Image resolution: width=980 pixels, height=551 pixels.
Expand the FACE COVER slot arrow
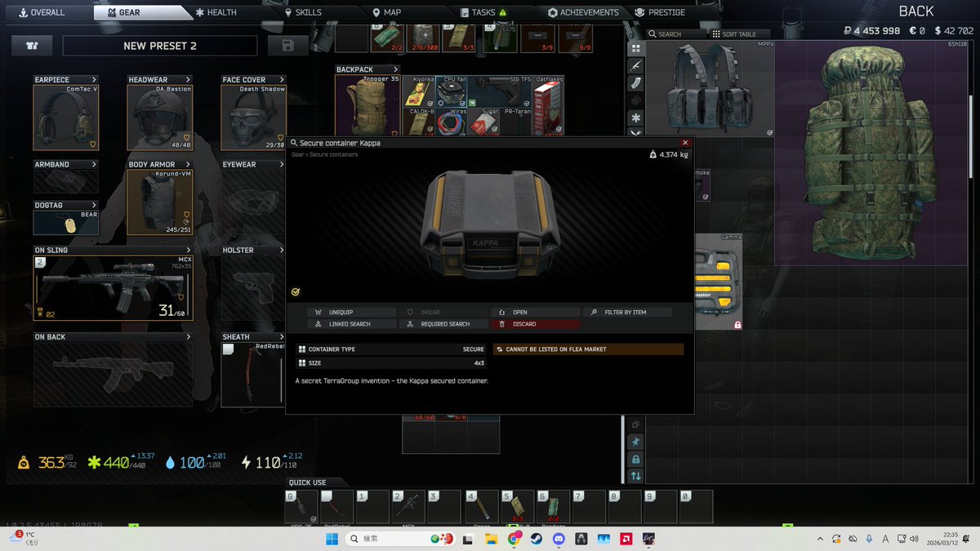click(x=282, y=80)
